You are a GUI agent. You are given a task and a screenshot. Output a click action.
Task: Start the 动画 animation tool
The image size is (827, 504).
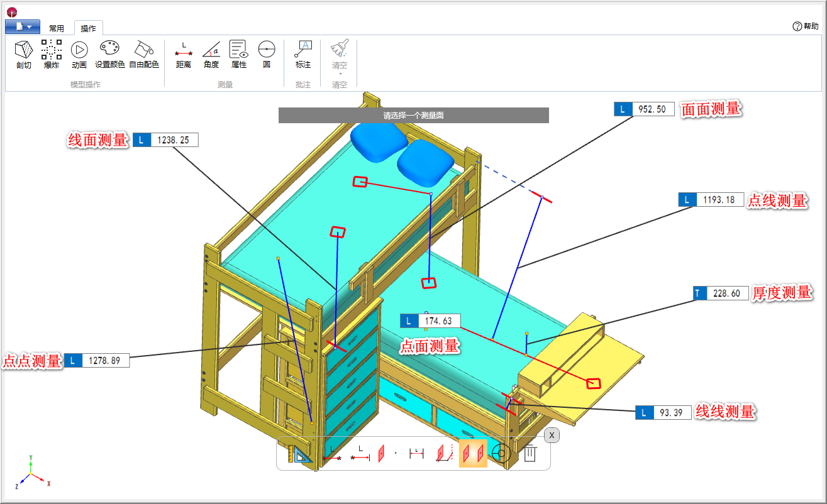click(x=79, y=55)
